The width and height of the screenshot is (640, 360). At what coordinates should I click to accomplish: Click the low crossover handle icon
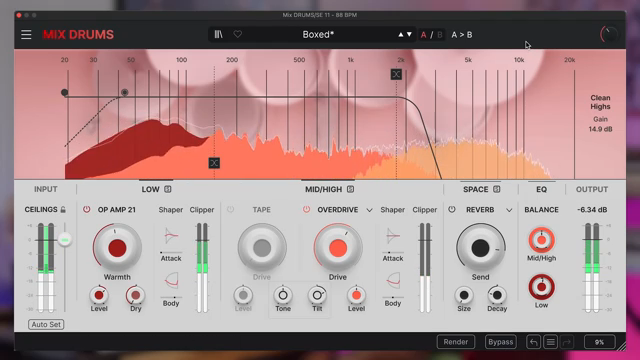(214, 163)
